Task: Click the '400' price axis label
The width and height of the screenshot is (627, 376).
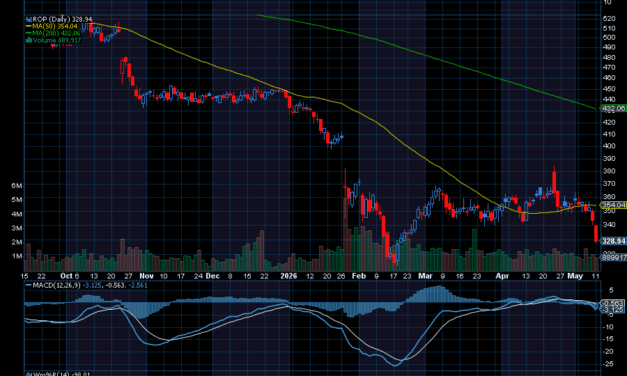Action: click(609, 146)
